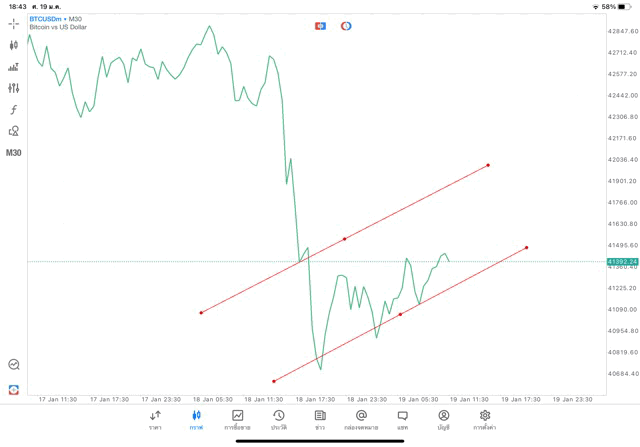Open the กล่องจดหมาย mailbox tab

(x=361, y=419)
